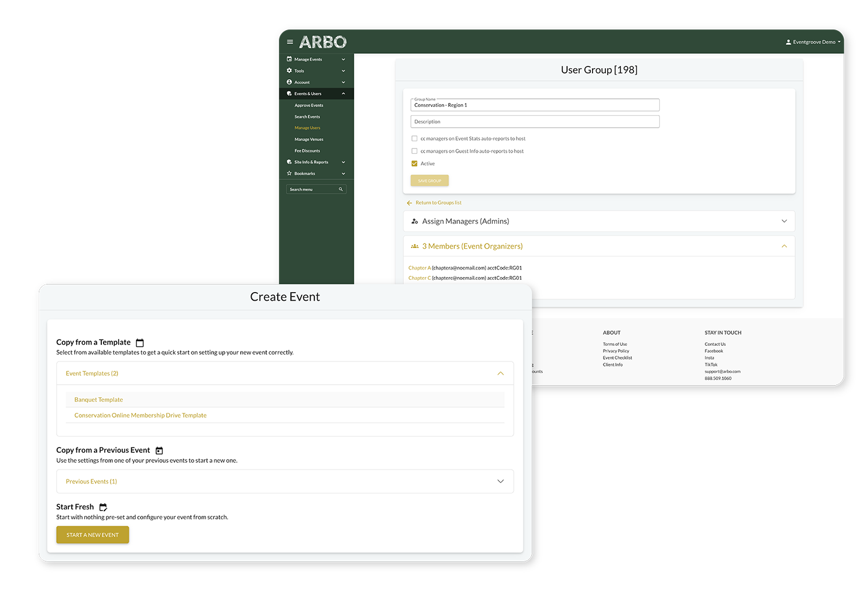Open the Chapter C member link
This screenshot has height=591, width=868.
click(420, 278)
